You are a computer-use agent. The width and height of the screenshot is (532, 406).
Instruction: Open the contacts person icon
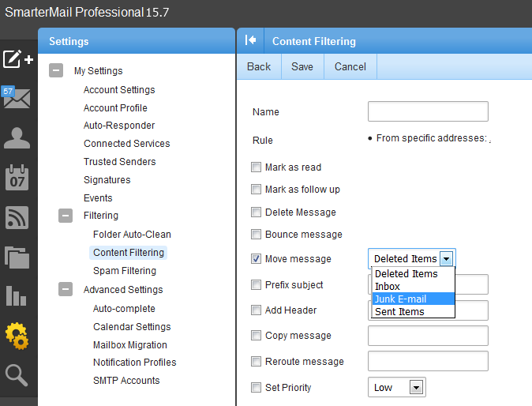pos(17,138)
